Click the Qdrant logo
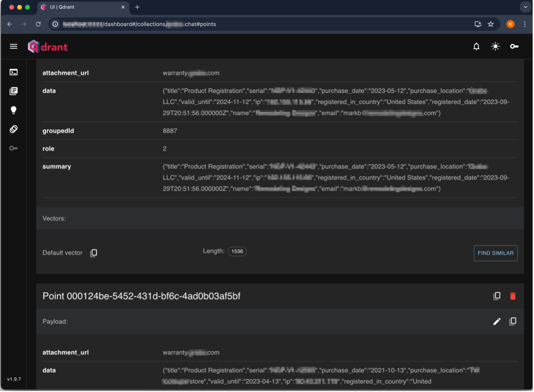The height and width of the screenshot is (392, 534). tap(48, 47)
